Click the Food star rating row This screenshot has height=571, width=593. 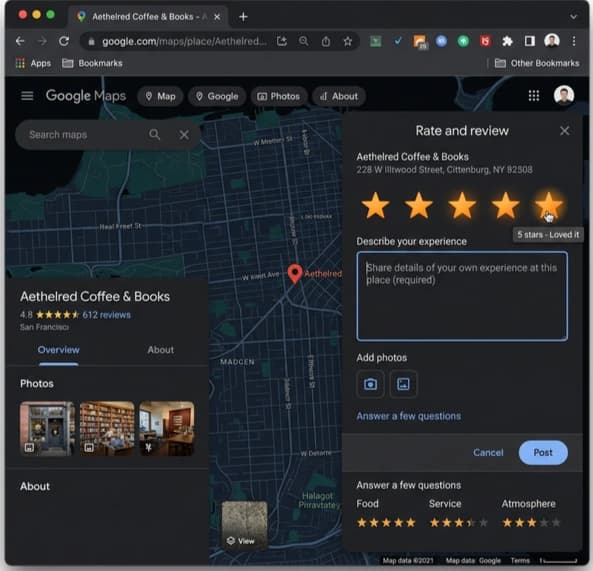coord(386,523)
